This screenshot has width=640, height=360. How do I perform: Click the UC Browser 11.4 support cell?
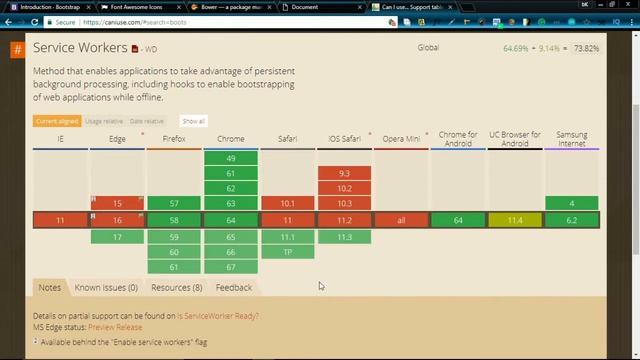tap(515, 220)
